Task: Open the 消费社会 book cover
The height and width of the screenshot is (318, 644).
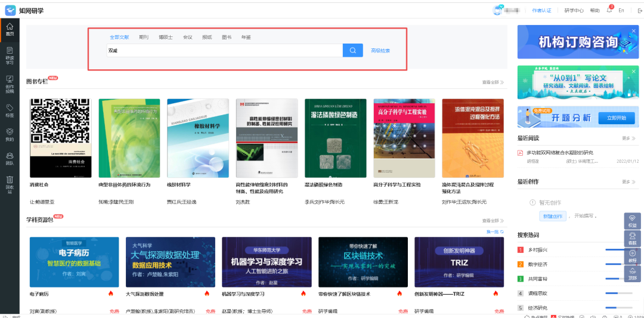Action: point(60,138)
